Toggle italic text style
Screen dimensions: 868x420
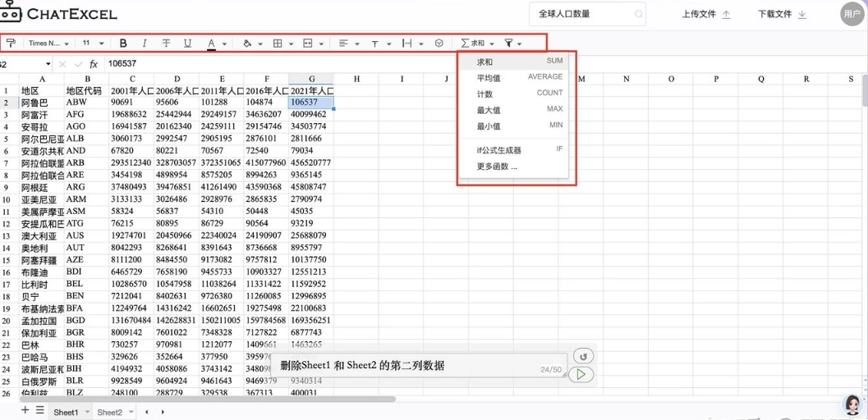[x=145, y=43]
